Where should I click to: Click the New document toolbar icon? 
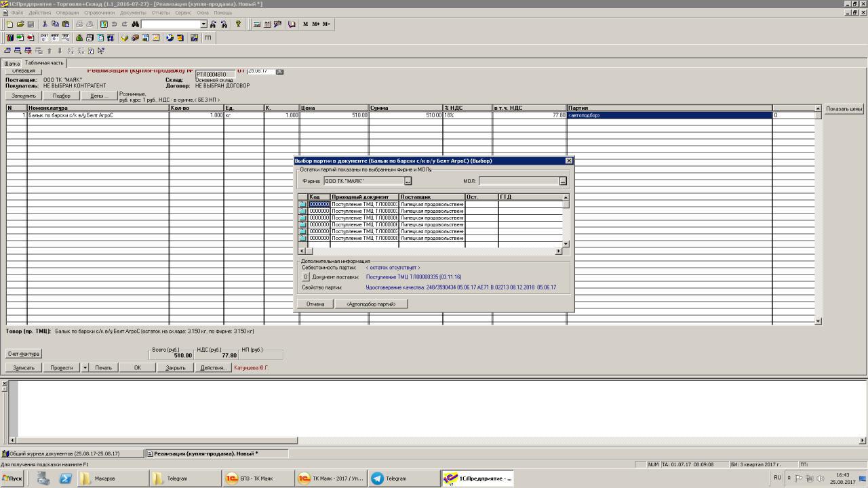9,24
